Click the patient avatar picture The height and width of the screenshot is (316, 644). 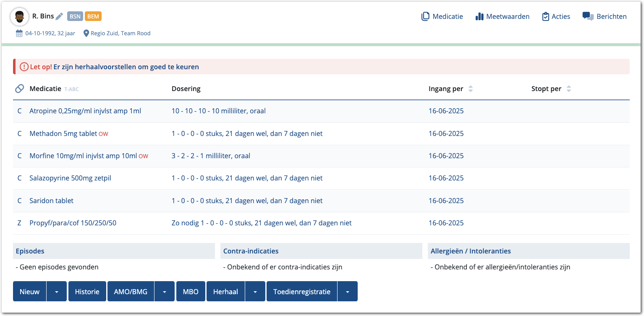tap(19, 17)
